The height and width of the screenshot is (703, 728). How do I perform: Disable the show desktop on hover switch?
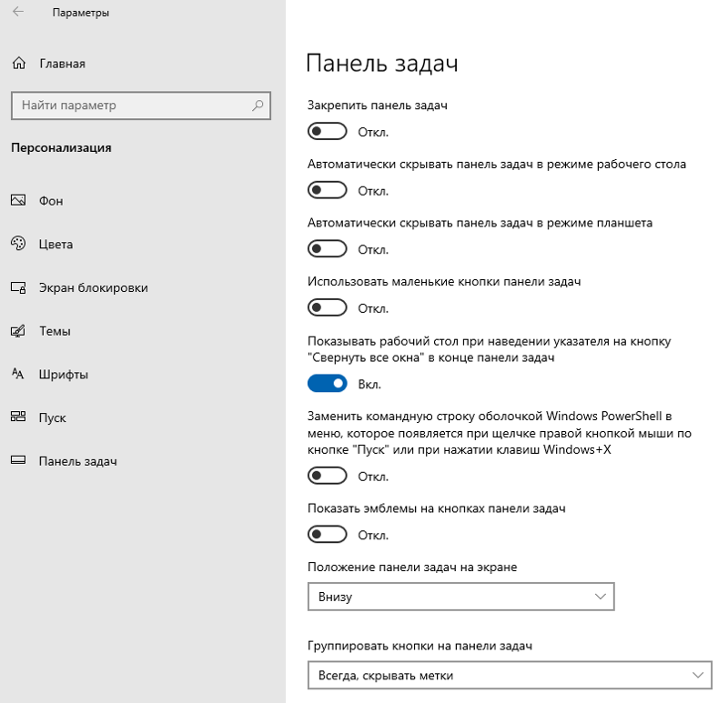pos(328,384)
